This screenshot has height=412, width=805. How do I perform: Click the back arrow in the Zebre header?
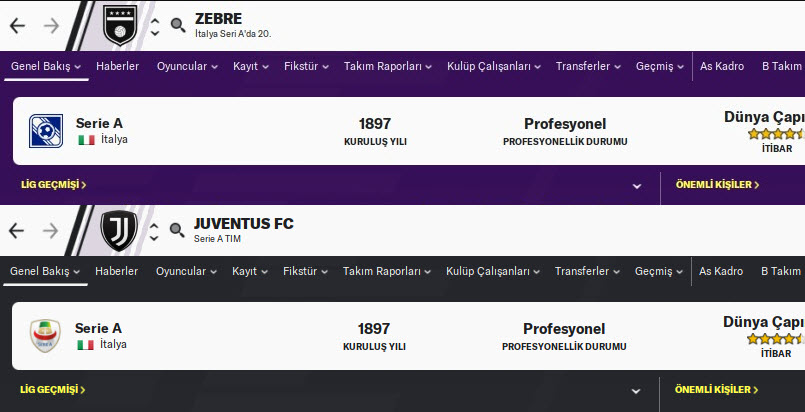pyautogui.click(x=17, y=25)
